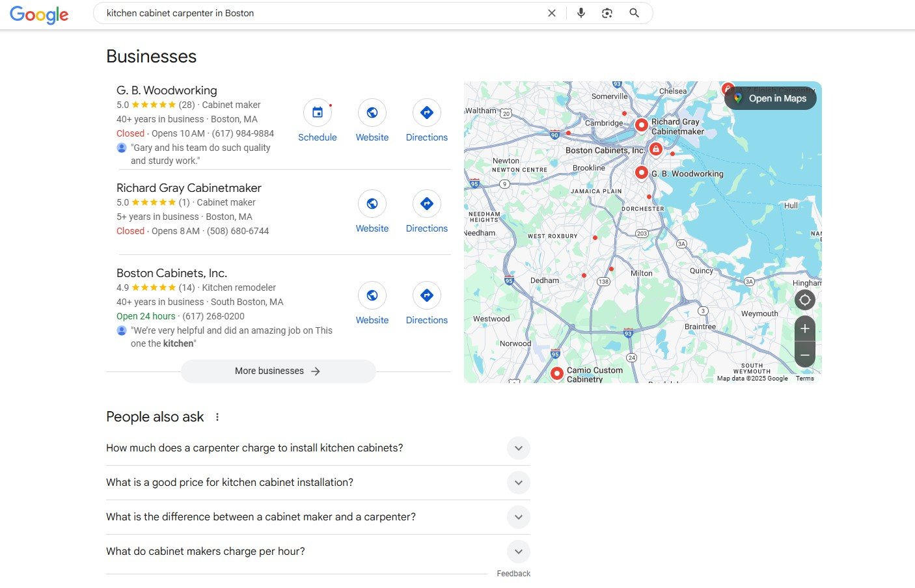The width and height of the screenshot is (915, 588).
Task: Click the 'Gary and his team' review snippet
Action: click(x=200, y=154)
